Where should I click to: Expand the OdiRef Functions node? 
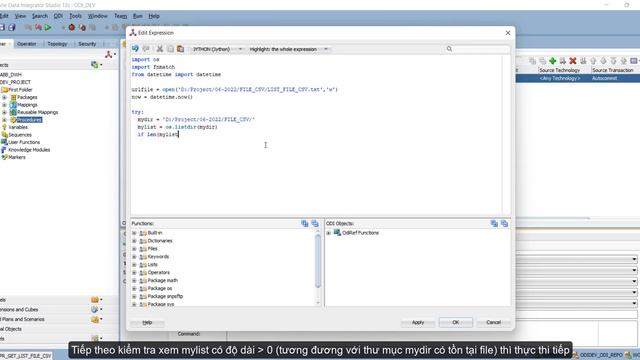329,233
